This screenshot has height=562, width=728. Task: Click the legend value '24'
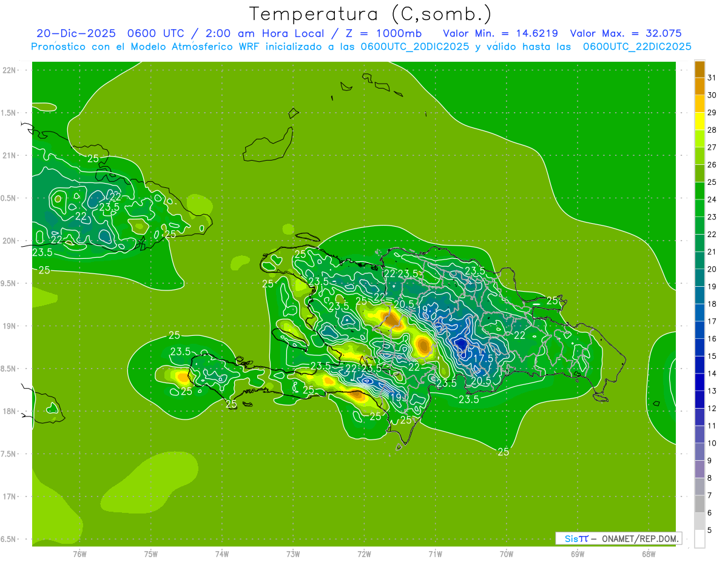(x=712, y=199)
